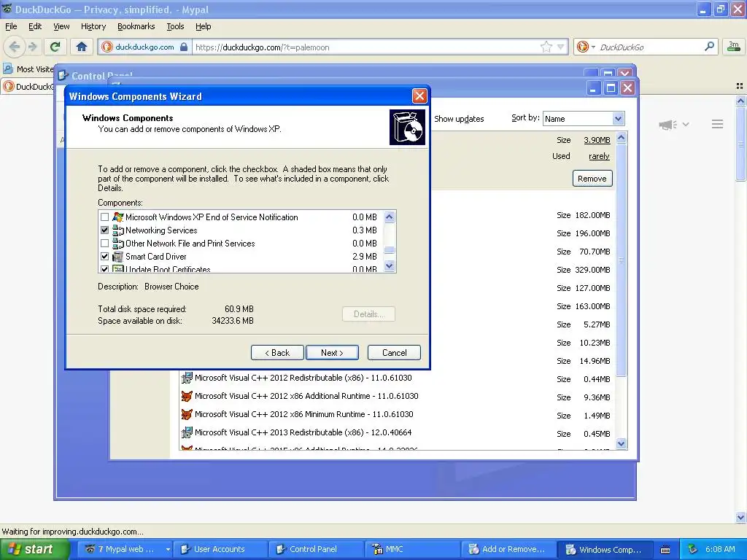Click the Smart Card Driver component icon
747x560 pixels.
(117, 257)
